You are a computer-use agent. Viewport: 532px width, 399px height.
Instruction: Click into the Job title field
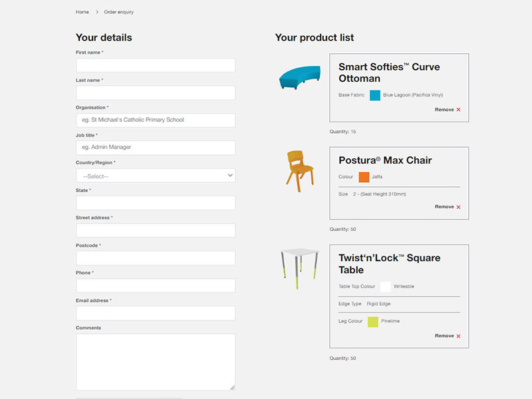(x=156, y=148)
